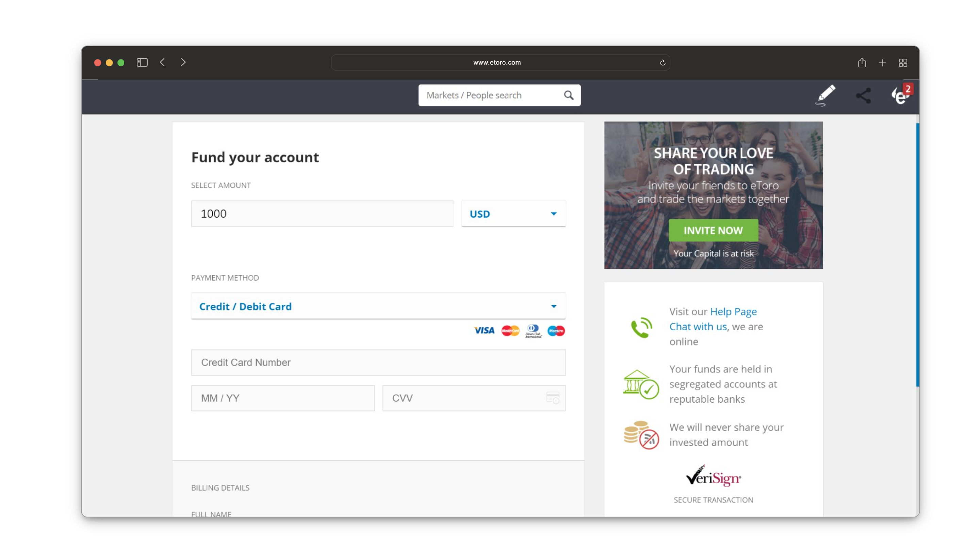
Task: Click the blue page scrollbar
Action: pos(917,255)
